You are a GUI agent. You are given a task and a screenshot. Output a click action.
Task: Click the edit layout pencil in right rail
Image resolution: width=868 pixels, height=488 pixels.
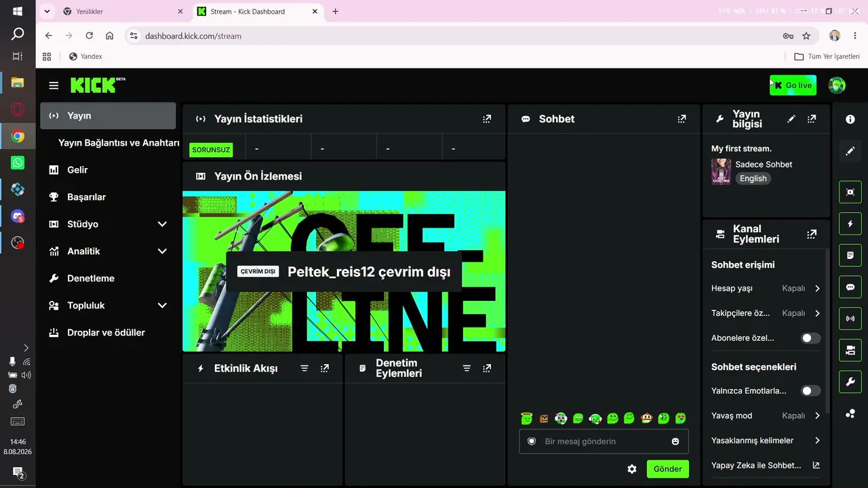click(850, 151)
